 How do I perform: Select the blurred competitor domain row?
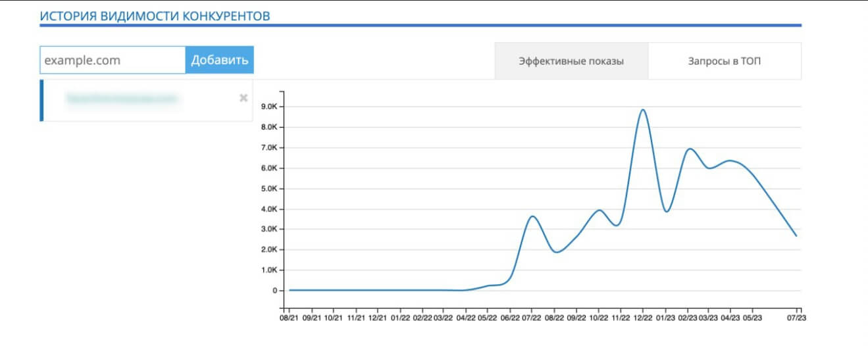pyautogui.click(x=146, y=101)
